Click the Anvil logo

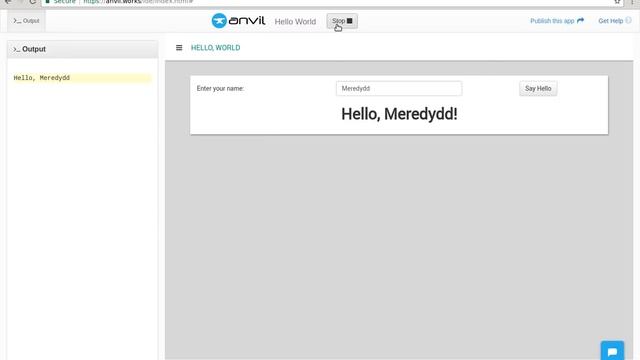pyautogui.click(x=238, y=20)
